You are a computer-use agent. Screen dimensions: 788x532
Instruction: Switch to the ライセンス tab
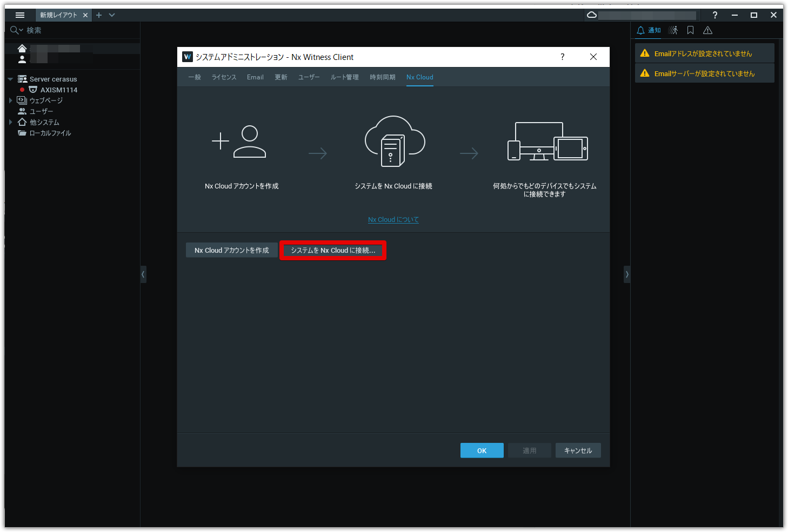pyautogui.click(x=224, y=77)
